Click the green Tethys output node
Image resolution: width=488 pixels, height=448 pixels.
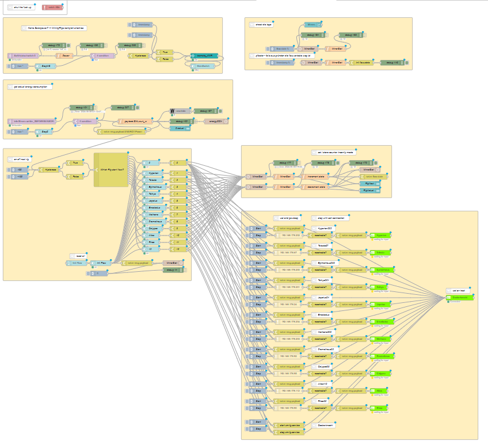tap(381, 287)
